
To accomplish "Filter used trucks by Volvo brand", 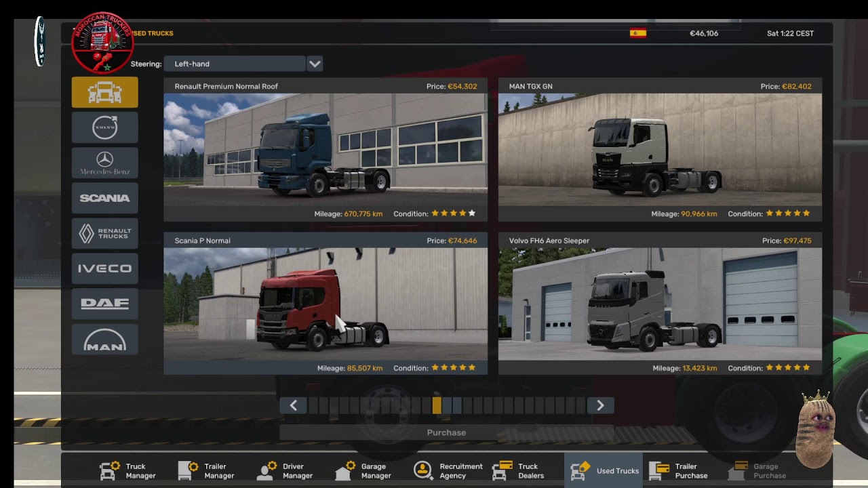I will pyautogui.click(x=104, y=127).
